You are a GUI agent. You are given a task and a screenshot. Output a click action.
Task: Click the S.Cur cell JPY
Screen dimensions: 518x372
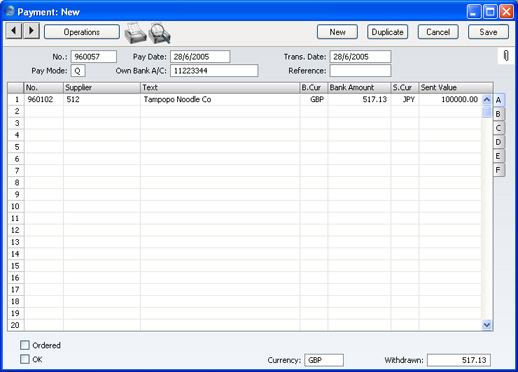405,99
